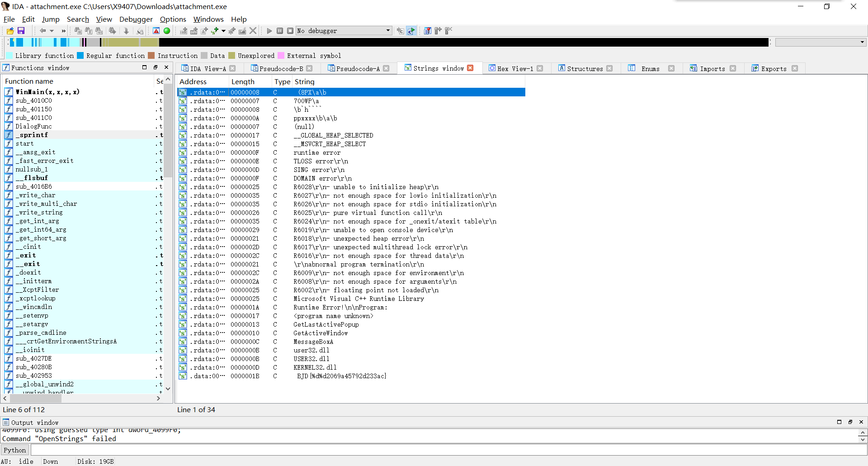
Task: Open the debugger selection dropdown
Action: 388,31
